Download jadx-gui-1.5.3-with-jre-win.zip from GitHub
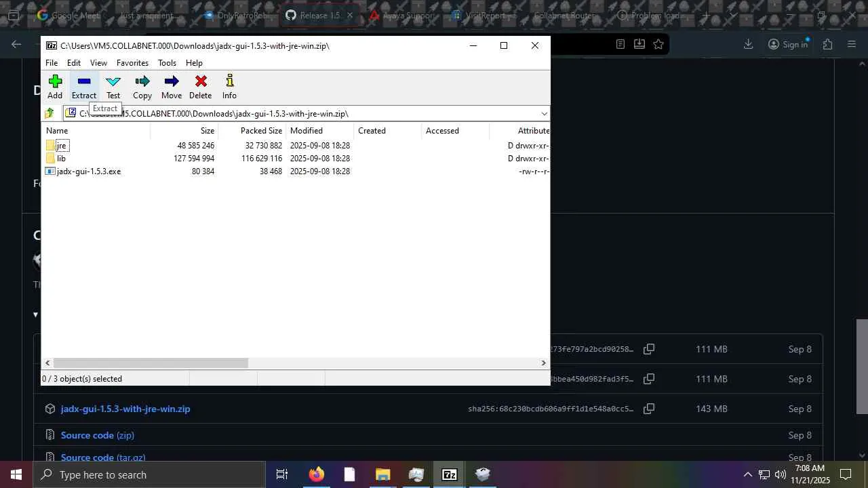868x488 pixels. [x=125, y=409]
